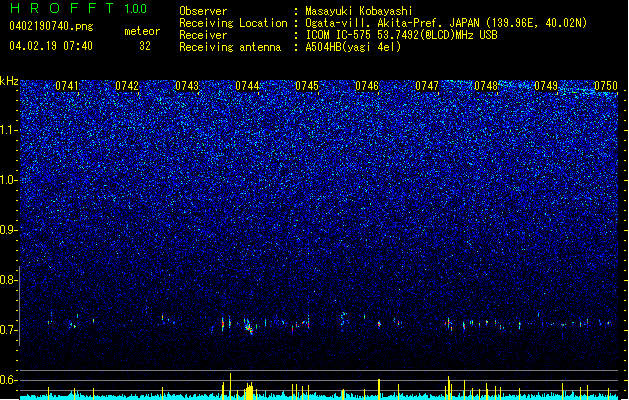This screenshot has width=629, height=400.
Task: Click the antenna A504HB(yagi 4el) text
Action: [353, 47]
